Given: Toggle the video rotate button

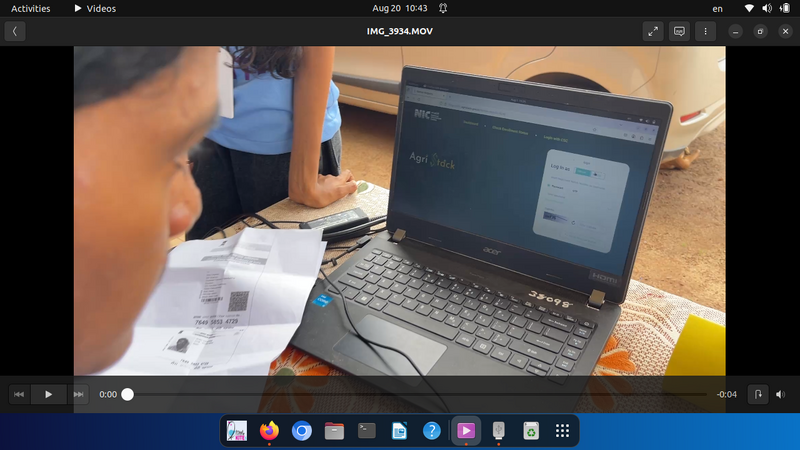Looking at the screenshot, I should pyautogui.click(x=756, y=394).
